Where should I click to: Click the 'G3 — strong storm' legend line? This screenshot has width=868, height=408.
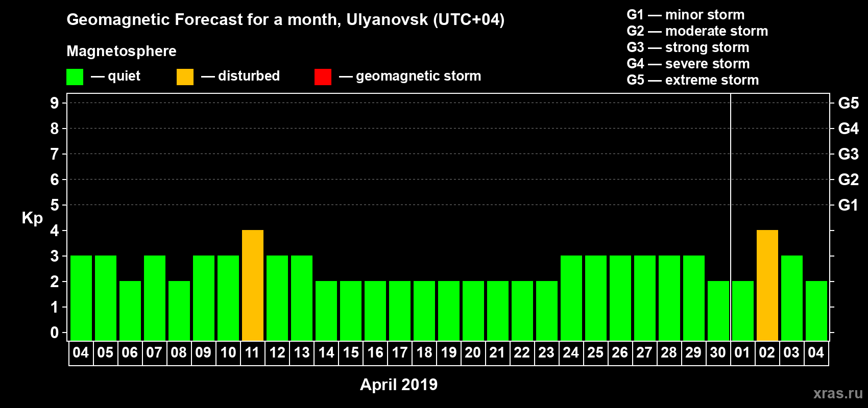[x=688, y=47]
